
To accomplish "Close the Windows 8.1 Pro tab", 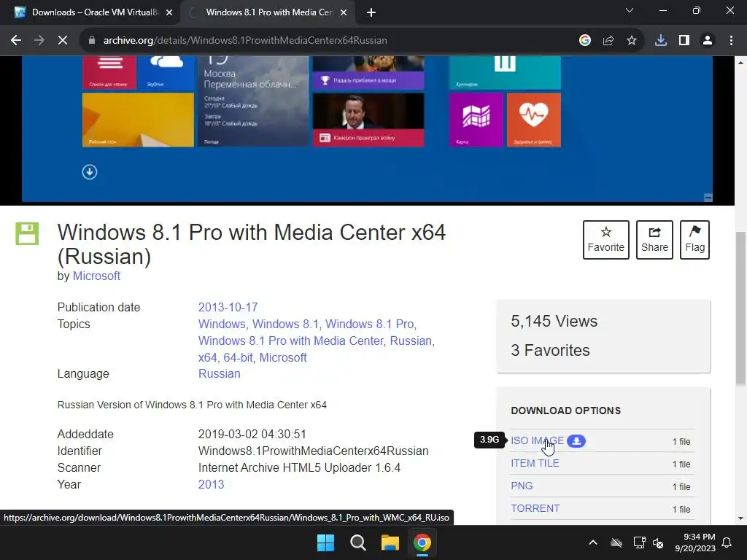I will [344, 13].
